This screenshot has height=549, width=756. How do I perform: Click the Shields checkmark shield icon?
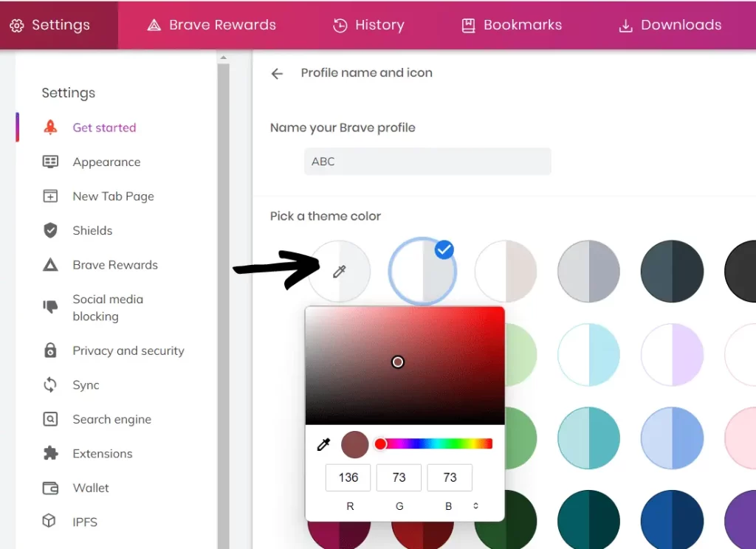tap(50, 230)
